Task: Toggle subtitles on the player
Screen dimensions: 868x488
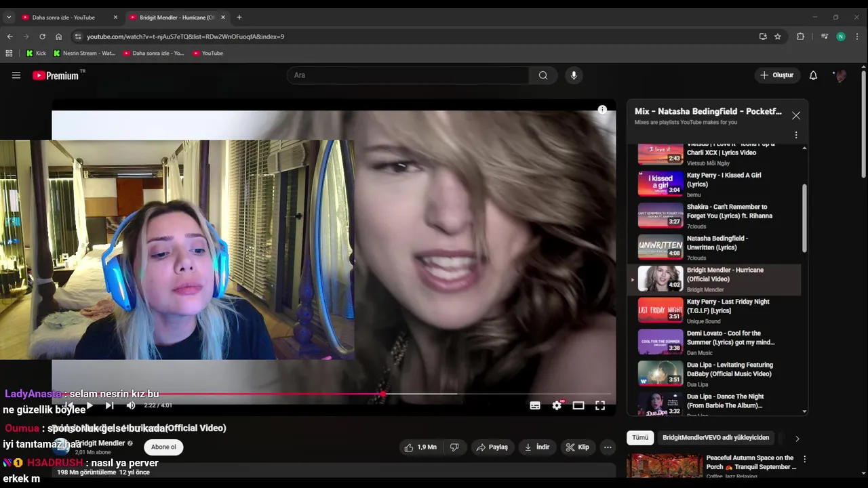Action: point(535,405)
